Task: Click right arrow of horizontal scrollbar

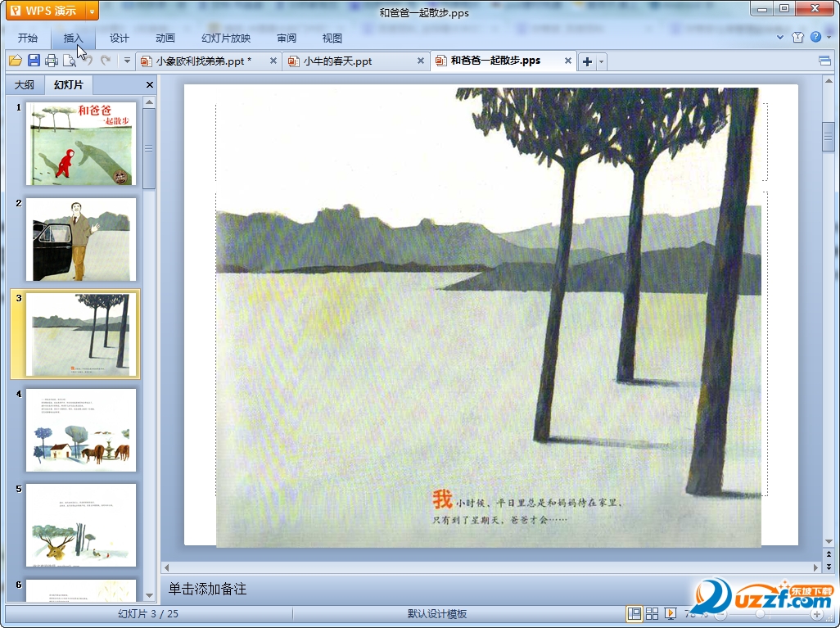Action: [816, 567]
